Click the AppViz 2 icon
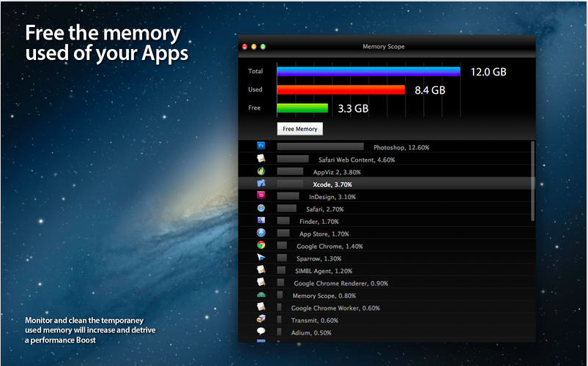The height and width of the screenshot is (366, 588). pyautogui.click(x=261, y=171)
